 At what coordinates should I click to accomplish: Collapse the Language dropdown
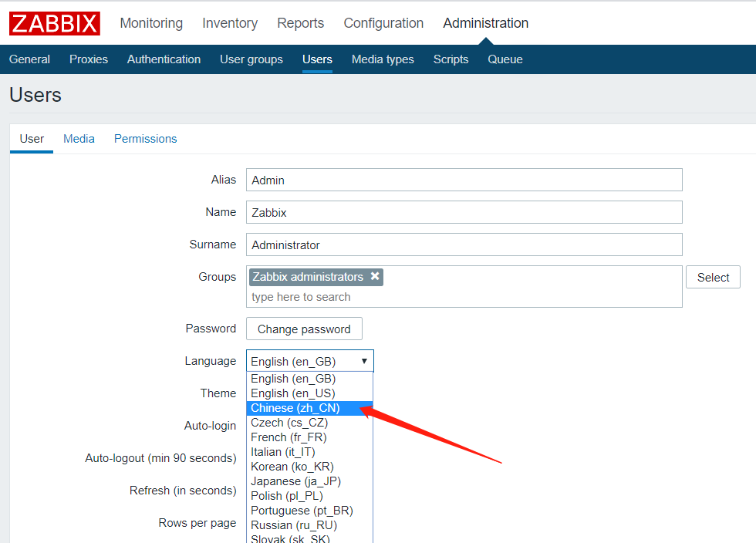click(309, 361)
